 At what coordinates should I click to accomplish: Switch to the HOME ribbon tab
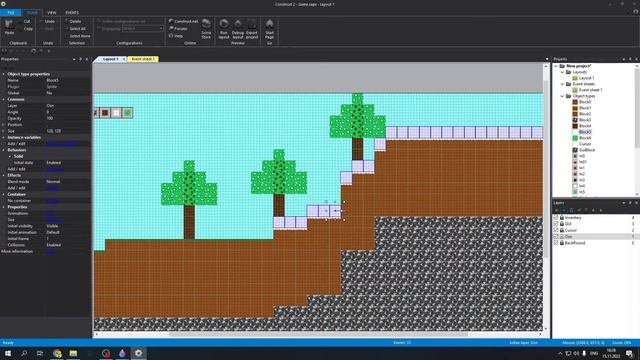point(32,13)
